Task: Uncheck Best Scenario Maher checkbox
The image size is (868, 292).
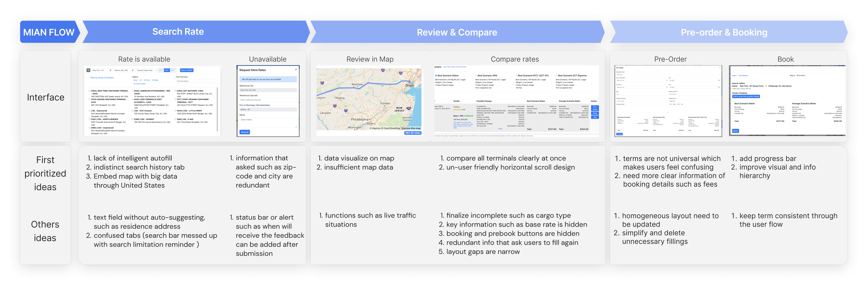Action: 436,76
